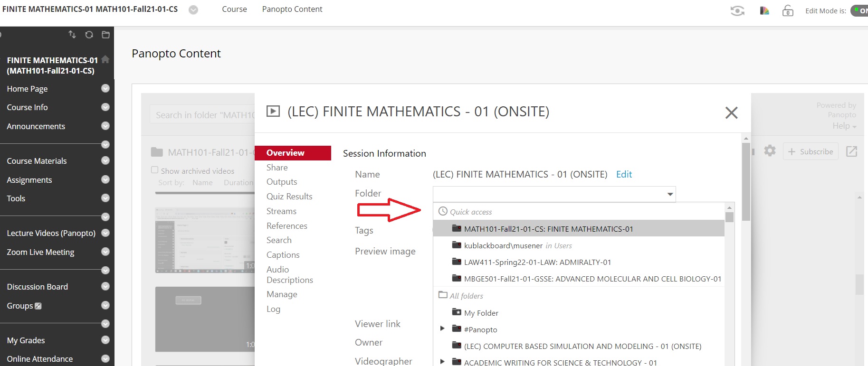Refresh the course menu with refresh icon

89,35
